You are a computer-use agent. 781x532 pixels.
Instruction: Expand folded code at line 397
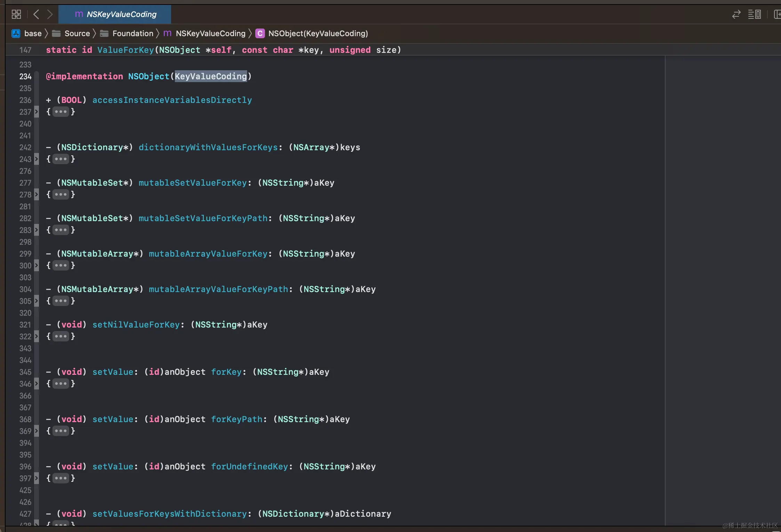(x=37, y=478)
